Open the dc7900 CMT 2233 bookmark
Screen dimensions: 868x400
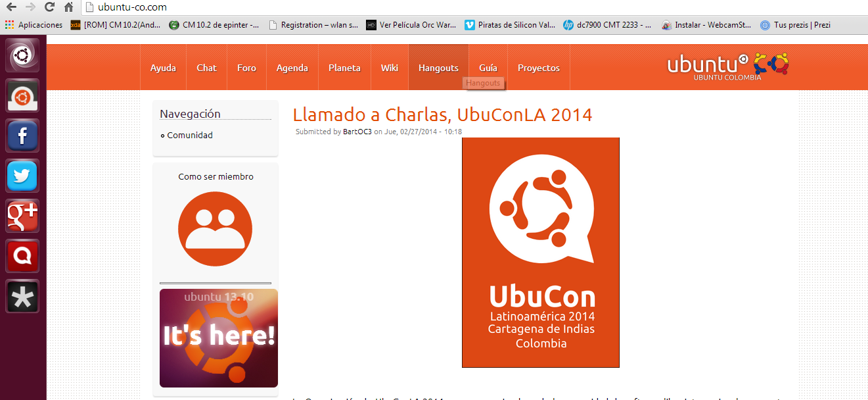[608, 25]
